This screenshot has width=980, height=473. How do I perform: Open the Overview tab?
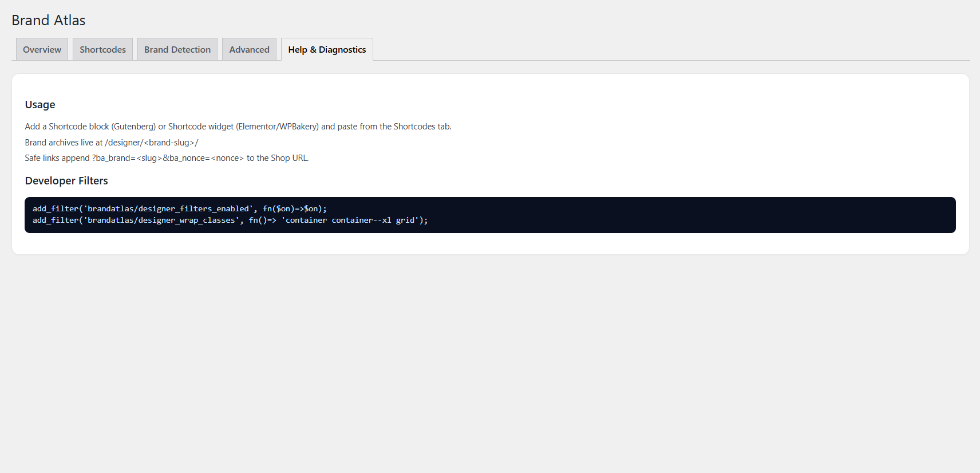click(42, 49)
